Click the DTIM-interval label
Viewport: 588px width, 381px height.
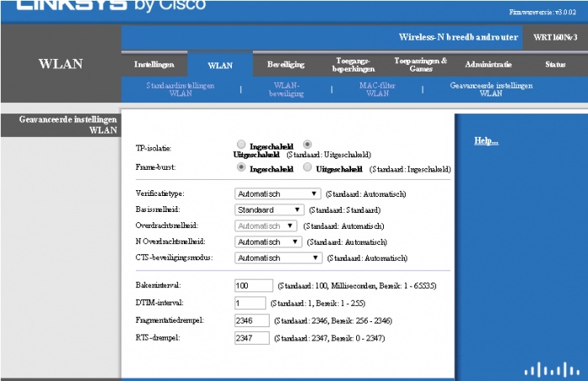[160, 303]
